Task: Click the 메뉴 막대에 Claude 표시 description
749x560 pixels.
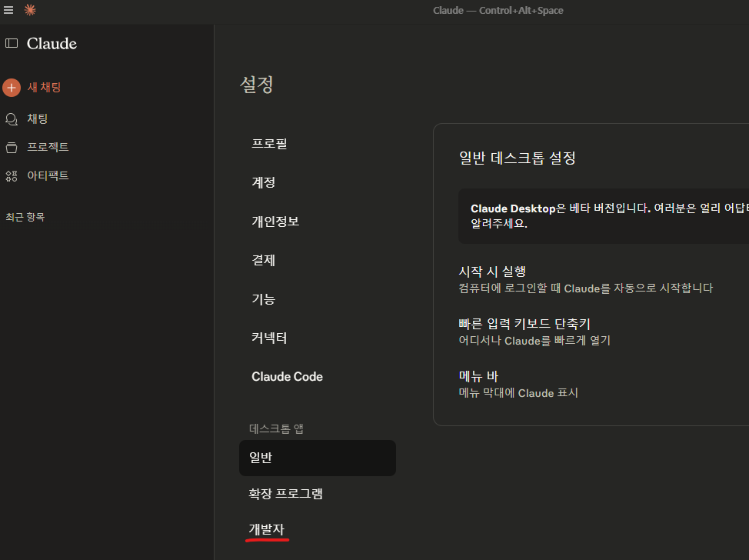Action: [518, 393]
